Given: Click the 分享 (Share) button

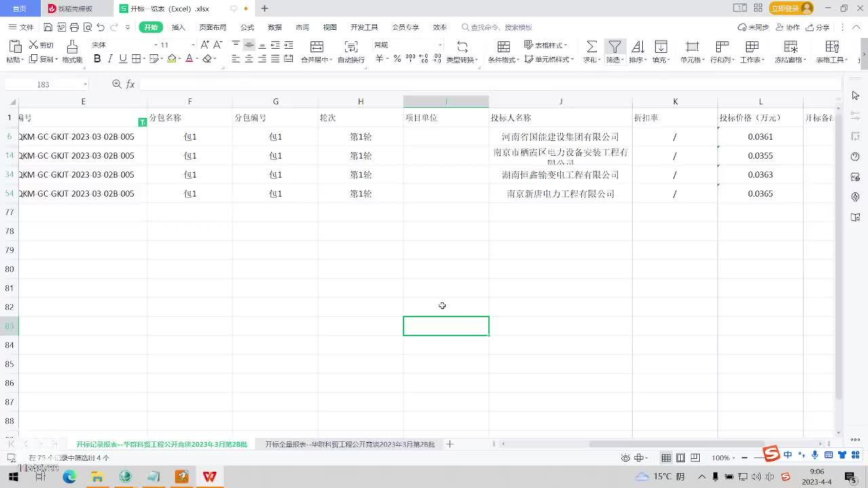Looking at the screenshot, I should (x=818, y=27).
